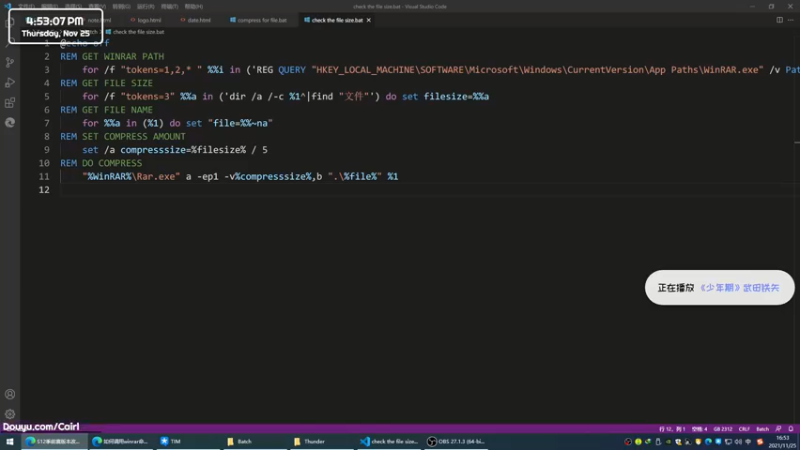Open the Extensions view in activity bar
This screenshot has width=800, height=450.
coord(10,103)
